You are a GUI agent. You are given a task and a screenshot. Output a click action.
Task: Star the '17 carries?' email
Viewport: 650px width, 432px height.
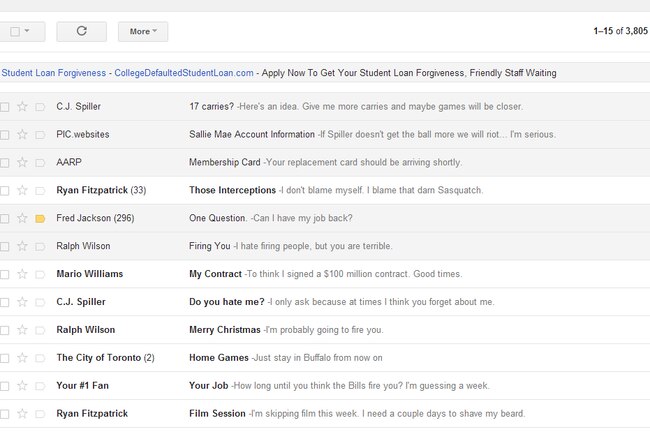[x=22, y=107]
